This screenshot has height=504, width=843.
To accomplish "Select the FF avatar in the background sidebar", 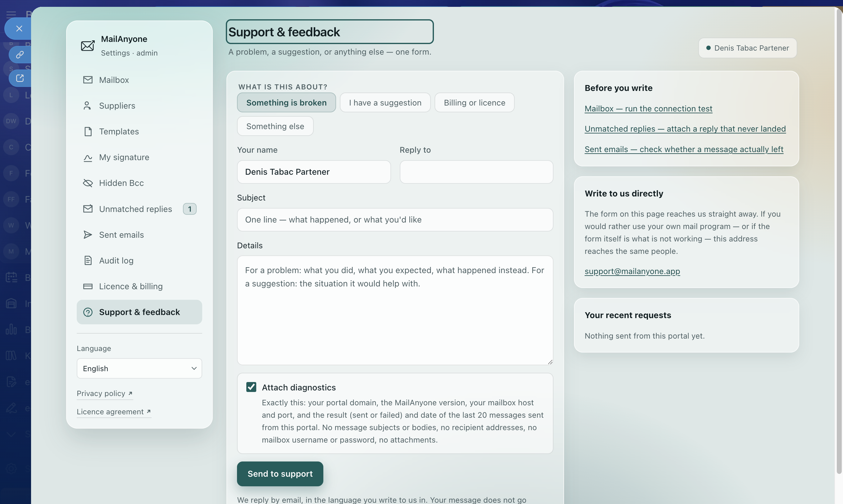I will pyautogui.click(x=11, y=199).
